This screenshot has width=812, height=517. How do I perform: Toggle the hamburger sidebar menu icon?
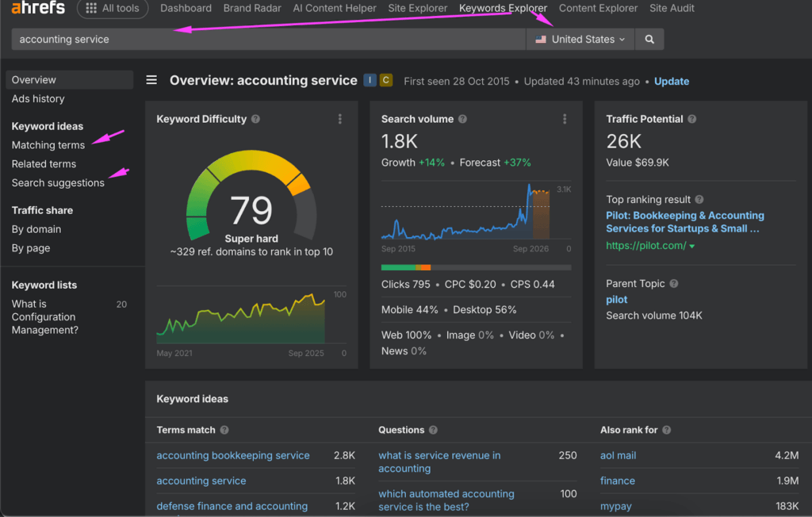(x=151, y=80)
